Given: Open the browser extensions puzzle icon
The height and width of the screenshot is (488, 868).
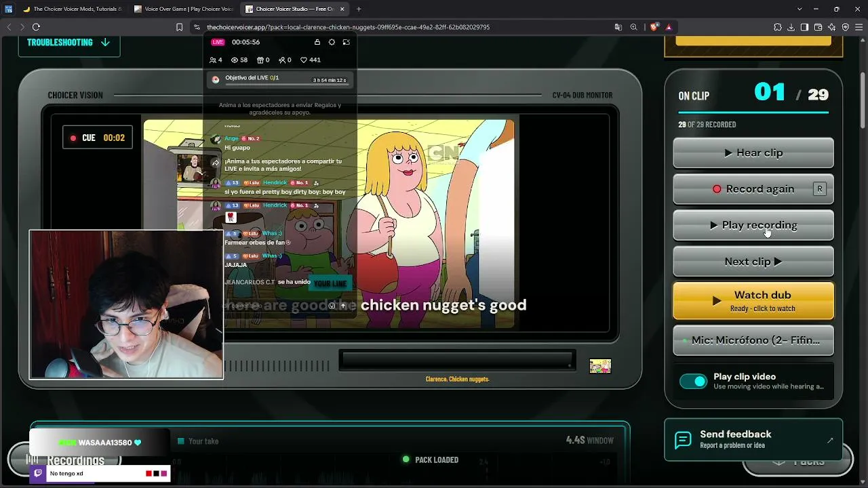Looking at the screenshot, I should 778,27.
